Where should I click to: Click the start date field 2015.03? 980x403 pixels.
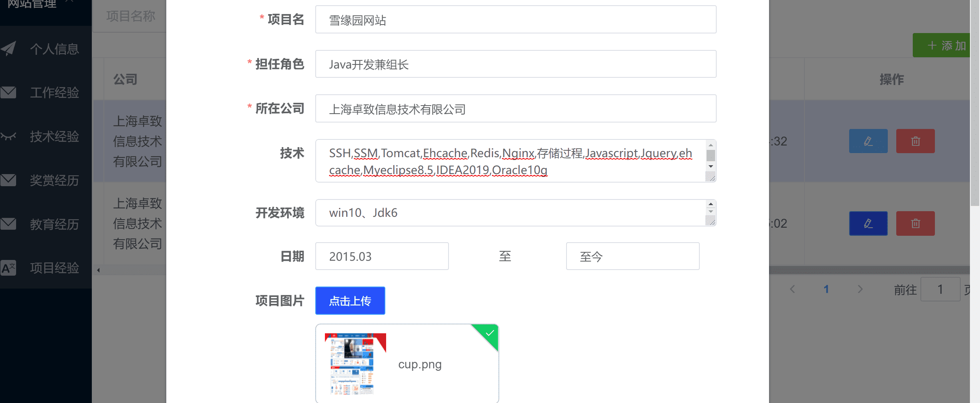click(x=382, y=256)
